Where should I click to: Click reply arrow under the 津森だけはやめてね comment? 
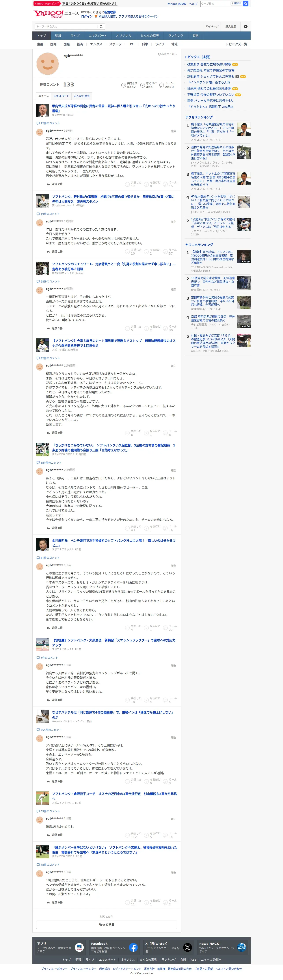(x=48, y=835)
